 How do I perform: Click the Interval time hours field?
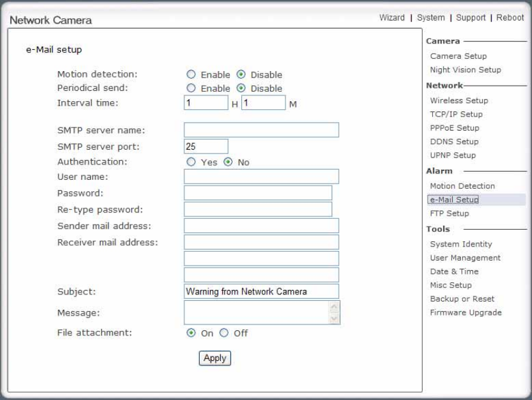206,102
